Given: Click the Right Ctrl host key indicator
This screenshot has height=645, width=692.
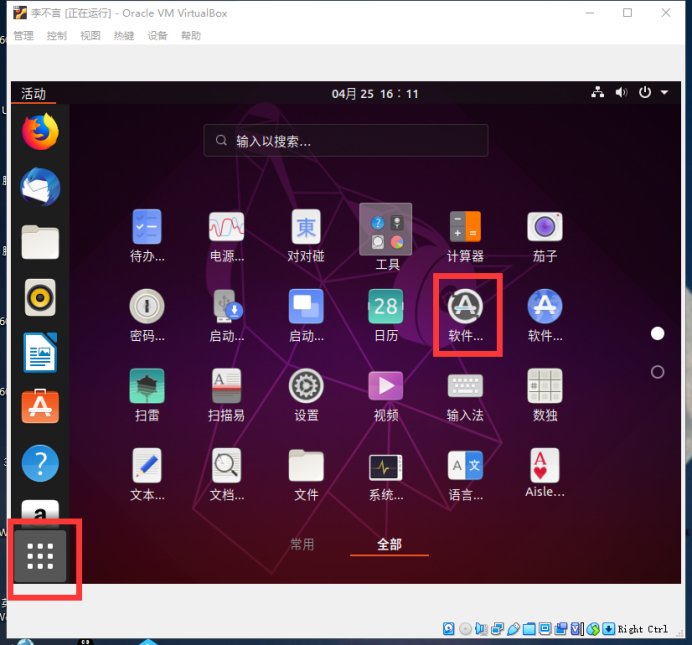Looking at the screenshot, I should [x=642, y=629].
